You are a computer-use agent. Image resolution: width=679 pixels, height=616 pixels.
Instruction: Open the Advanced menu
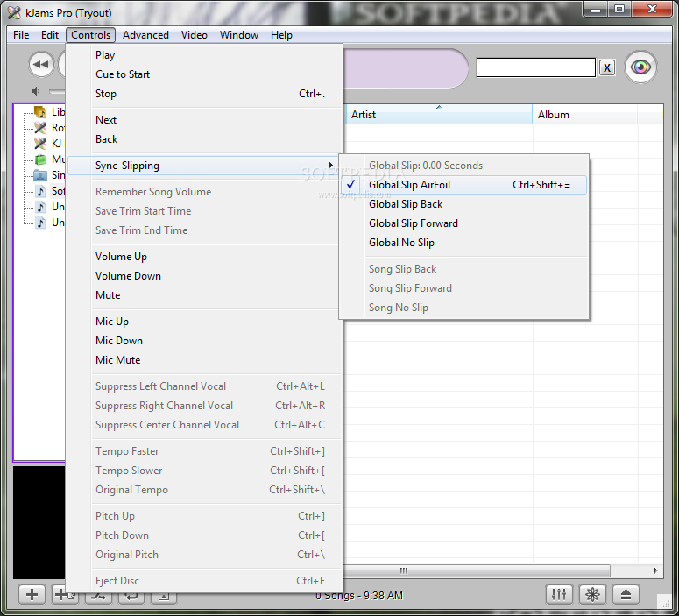point(145,35)
